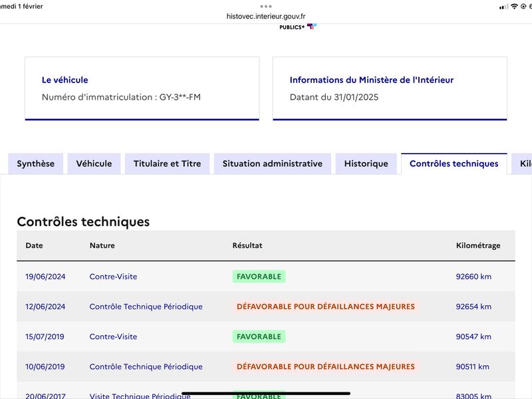
Task: Click the Informations du Ministère de l'Intérieur heading
Action: pos(372,80)
